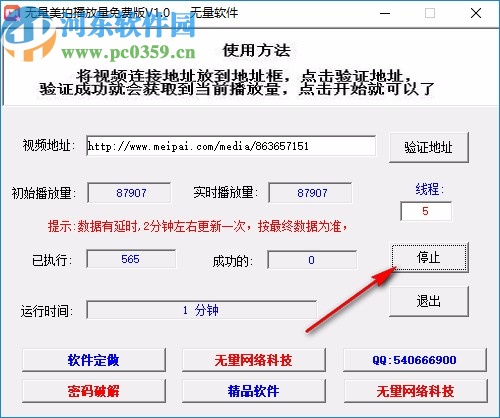Focus the 视频地址 URL input field

pyautogui.click(x=231, y=146)
